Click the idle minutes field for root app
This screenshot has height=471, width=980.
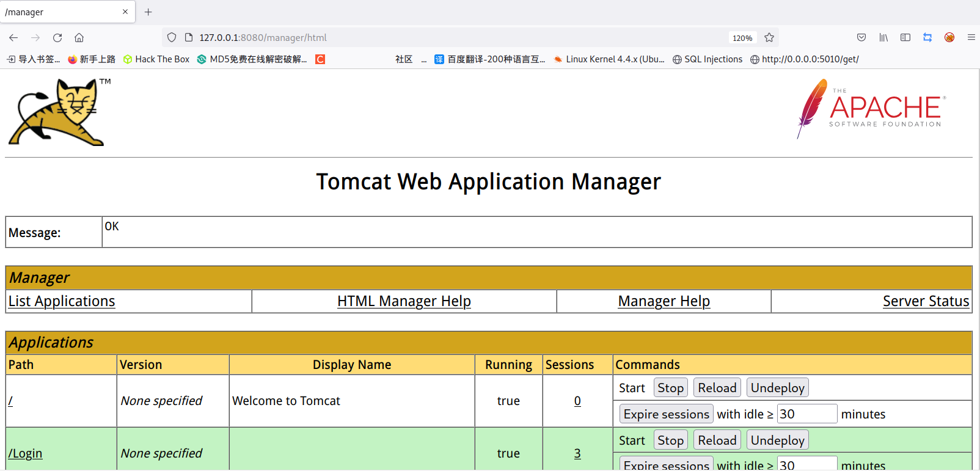pos(806,414)
